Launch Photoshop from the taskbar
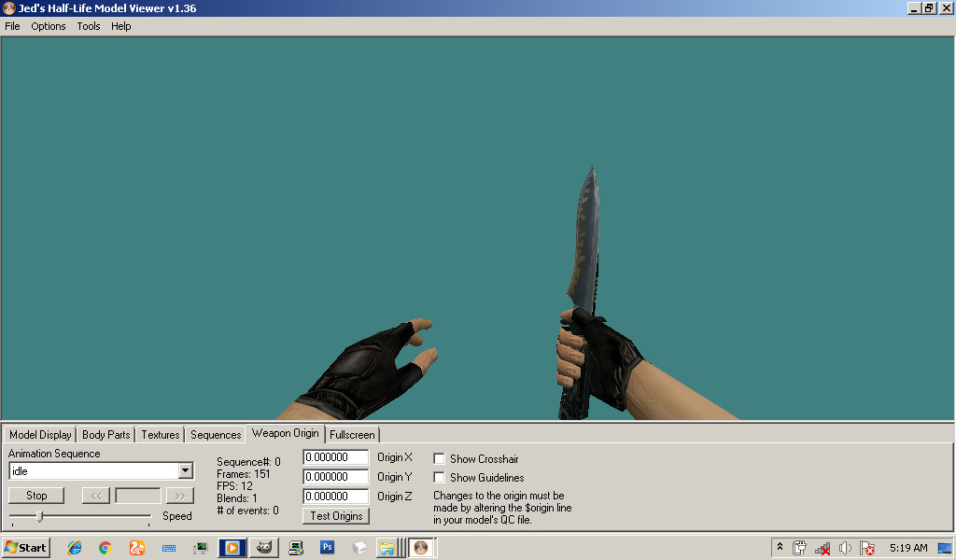The width and height of the screenshot is (956, 560). [327, 548]
